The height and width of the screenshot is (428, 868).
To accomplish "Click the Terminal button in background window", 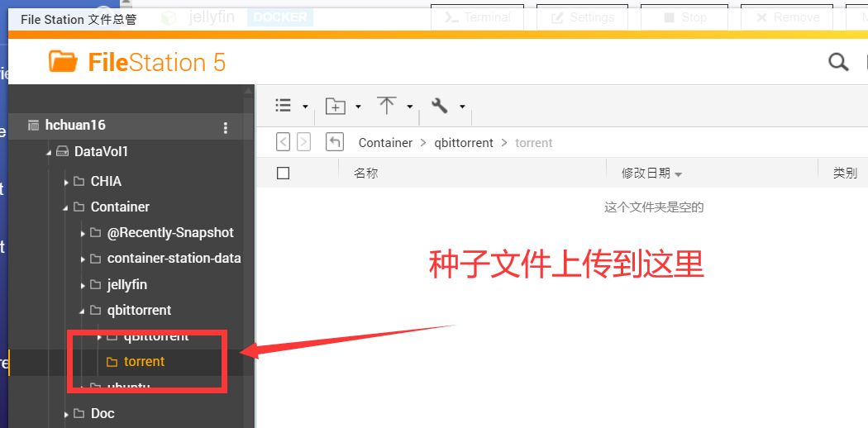I will [x=477, y=17].
